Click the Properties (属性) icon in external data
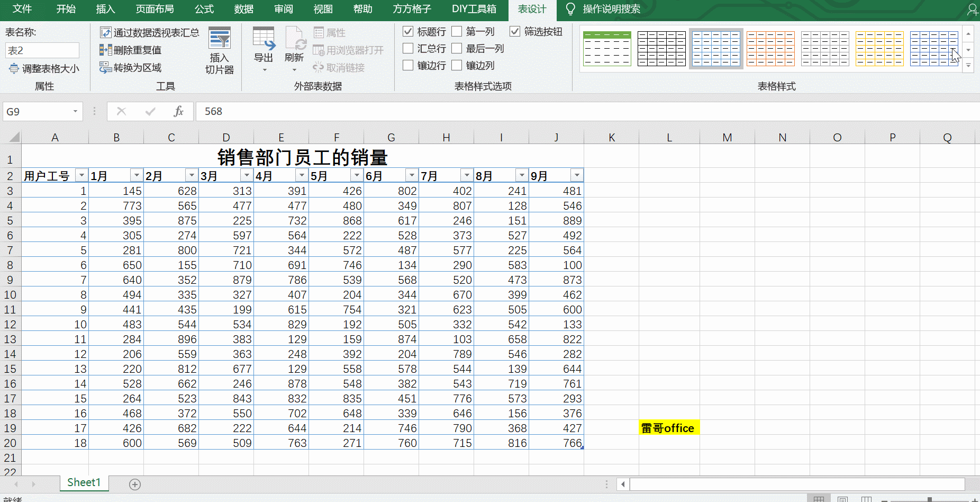This screenshot has height=502, width=980. (319, 32)
